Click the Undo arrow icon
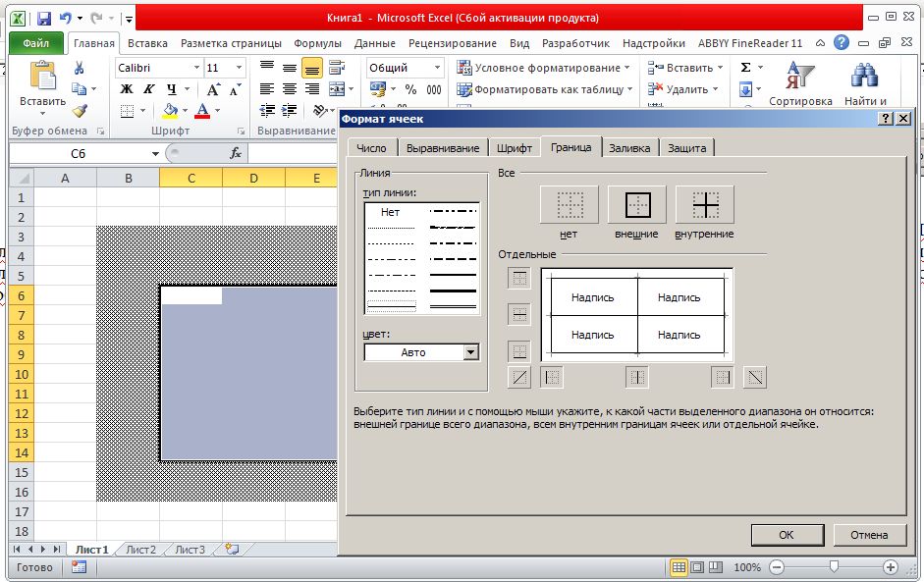The height and width of the screenshot is (582, 924). pyautogui.click(x=66, y=19)
